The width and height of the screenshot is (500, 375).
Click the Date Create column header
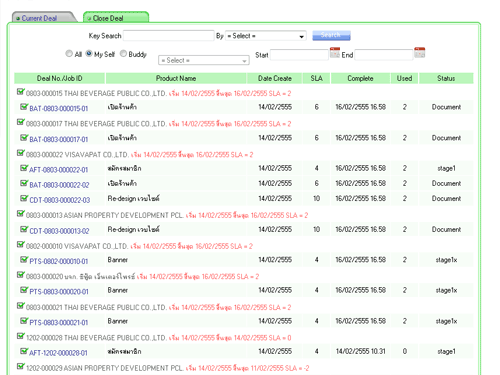coord(275,78)
